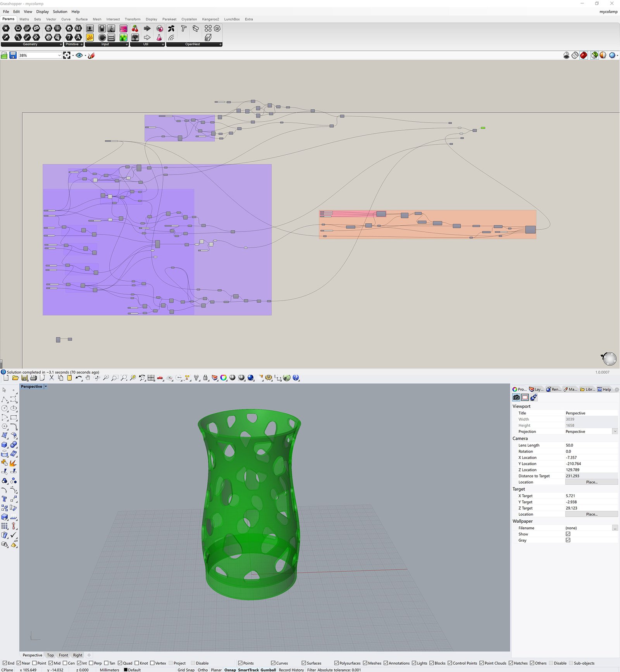
Task: Select Rhino blue render sphere icon
Action: pos(251,378)
